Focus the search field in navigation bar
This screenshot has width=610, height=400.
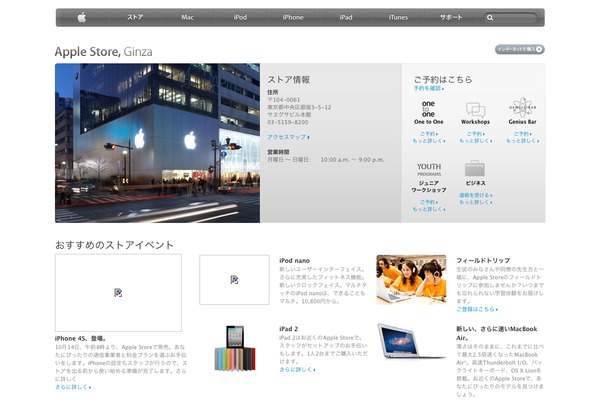point(511,18)
